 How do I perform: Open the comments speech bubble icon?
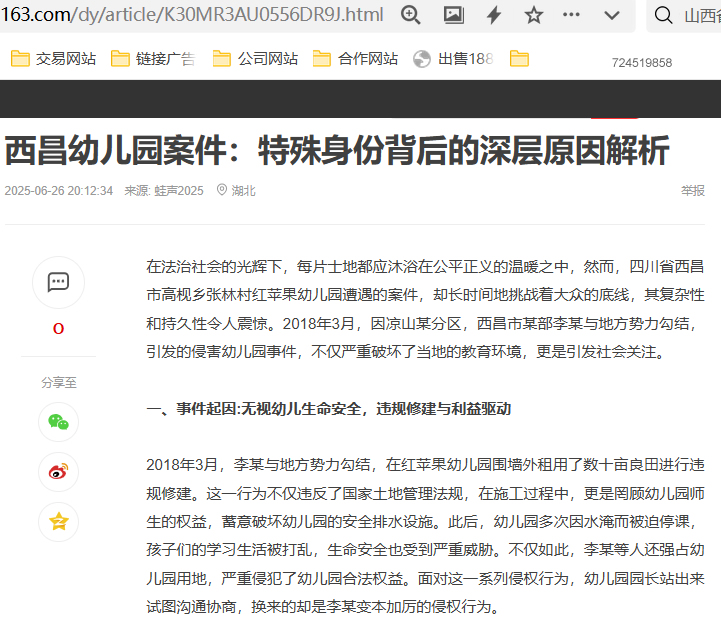58,282
